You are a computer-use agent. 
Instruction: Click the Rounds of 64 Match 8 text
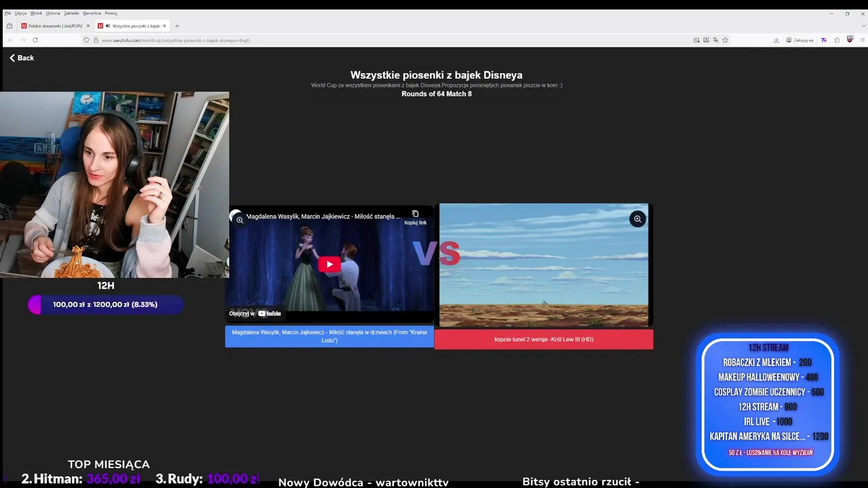tap(436, 94)
